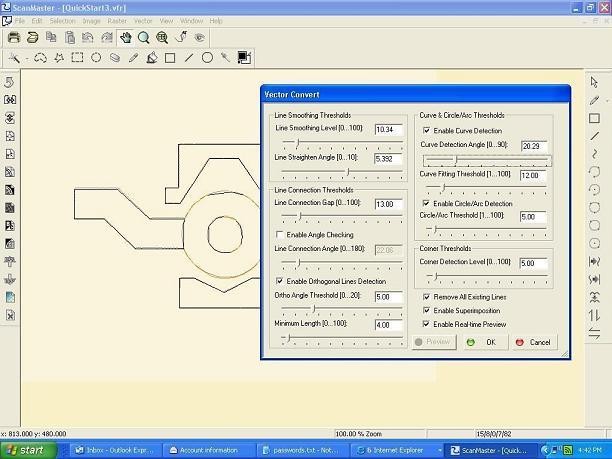Image resolution: width=612 pixels, height=459 pixels.
Task: Select the vector Rectangle tool in the right toolbar
Action: click(x=594, y=118)
